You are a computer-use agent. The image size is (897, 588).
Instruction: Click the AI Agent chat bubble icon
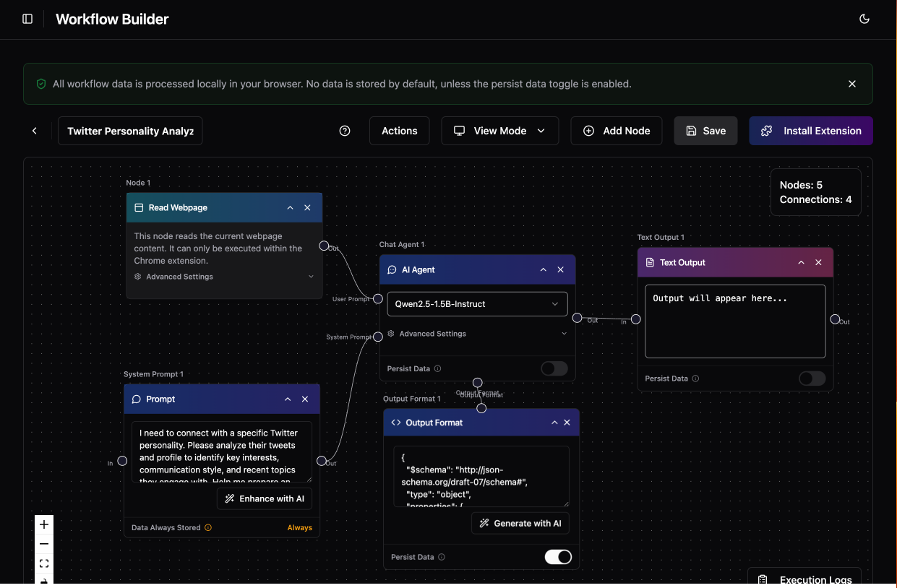[392, 269]
